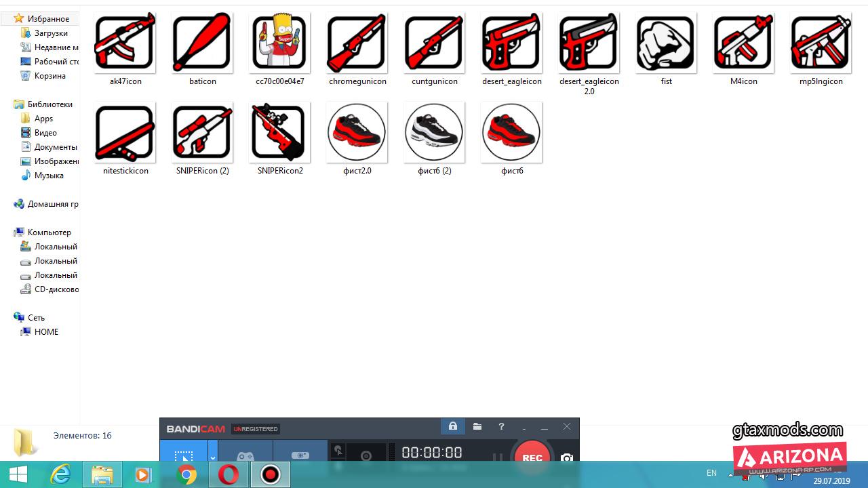Toggle Bandicam webcam overlay
The image size is (868, 488).
366,456
